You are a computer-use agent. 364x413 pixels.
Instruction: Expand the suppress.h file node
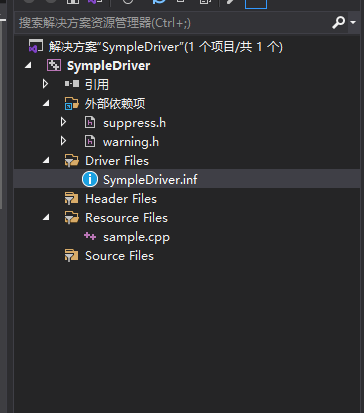coord(64,122)
